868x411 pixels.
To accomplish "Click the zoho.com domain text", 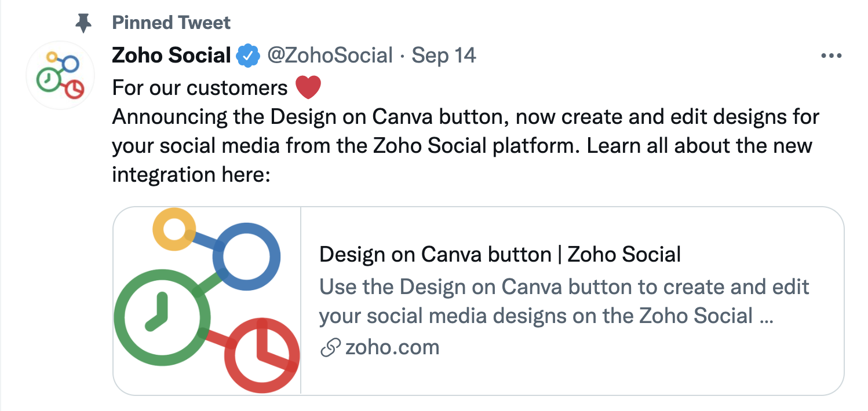I will [x=392, y=347].
